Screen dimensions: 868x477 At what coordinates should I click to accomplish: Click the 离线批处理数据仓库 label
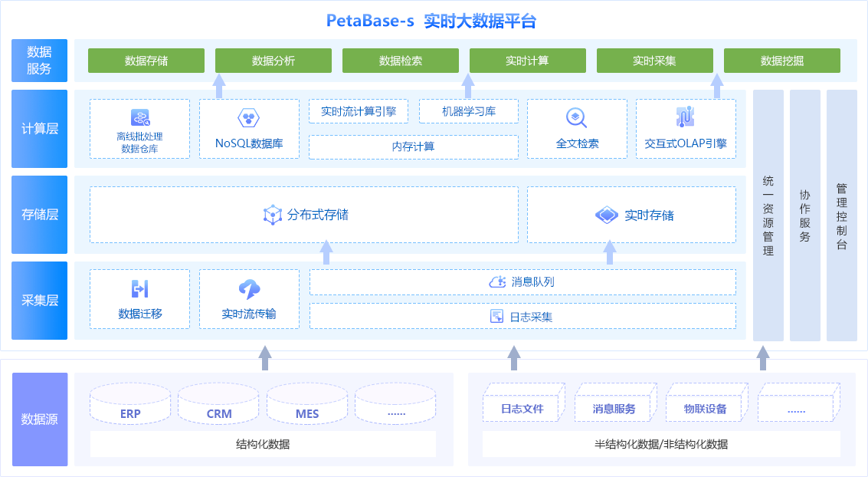pos(139,143)
